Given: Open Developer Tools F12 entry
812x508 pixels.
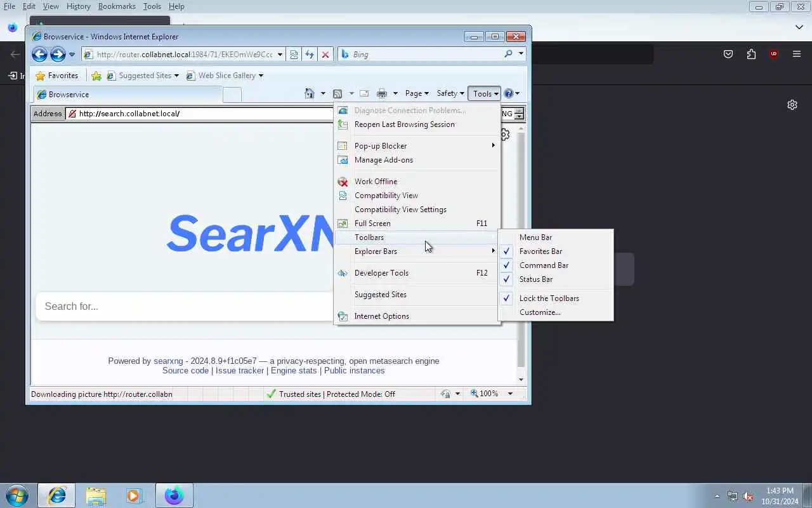Looking at the screenshot, I should point(417,273).
